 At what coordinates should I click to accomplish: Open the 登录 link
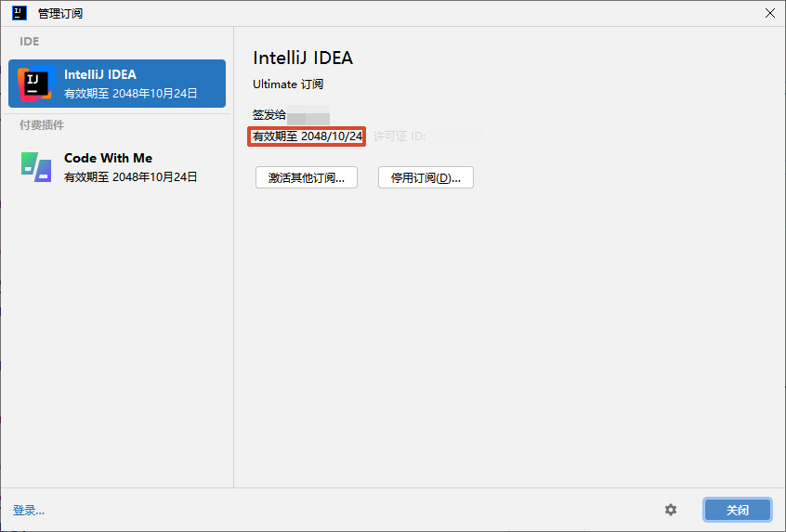tap(29, 511)
